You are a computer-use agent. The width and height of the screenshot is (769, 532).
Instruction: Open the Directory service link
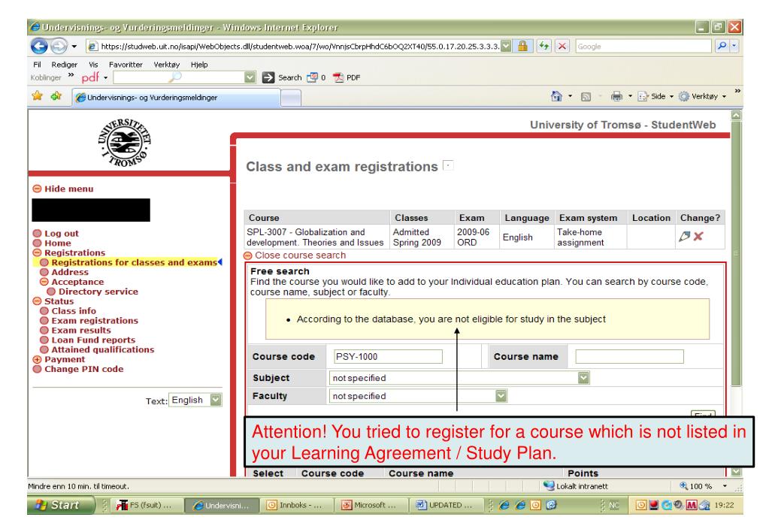(x=98, y=292)
